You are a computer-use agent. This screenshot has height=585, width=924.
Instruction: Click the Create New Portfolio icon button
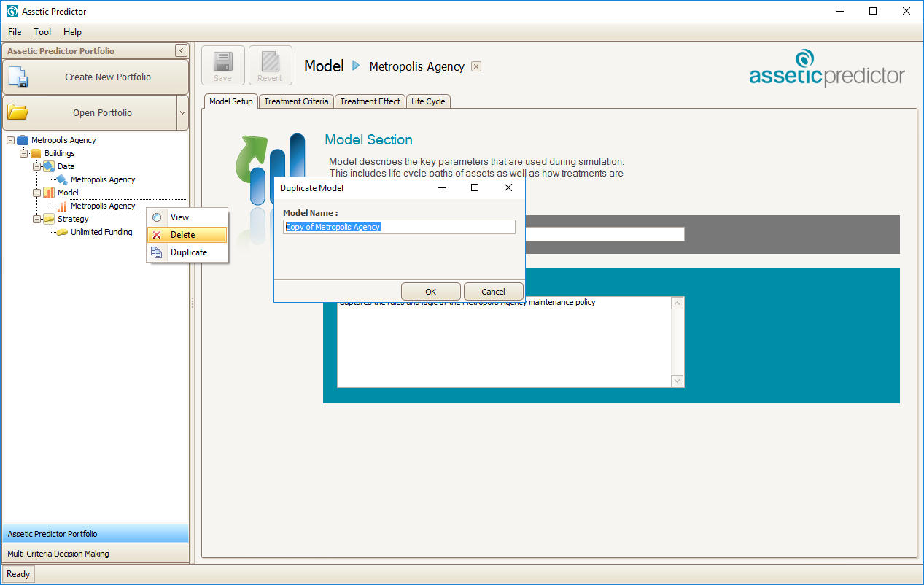[x=18, y=77]
